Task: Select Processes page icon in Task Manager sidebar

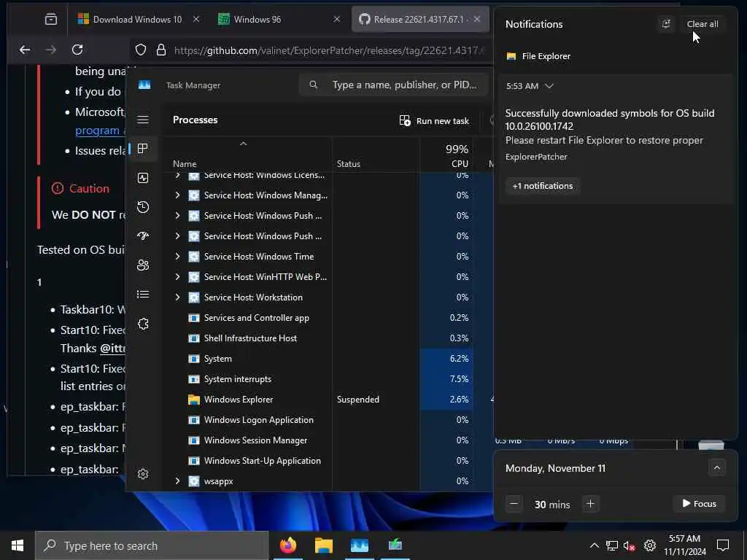Action: pyautogui.click(x=143, y=149)
